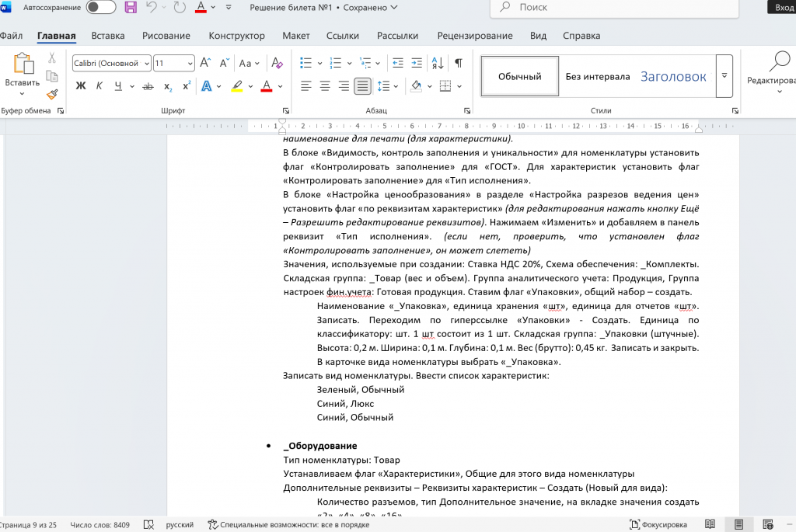The height and width of the screenshot is (532, 796).
Task: Sort the selected text alphabetically
Action: pyautogui.click(x=438, y=63)
